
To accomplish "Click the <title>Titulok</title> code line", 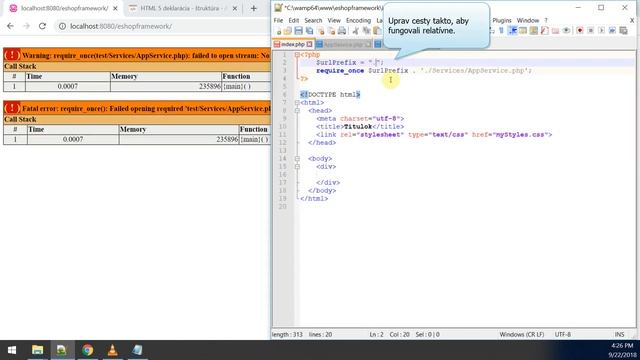I will (x=360, y=127).
